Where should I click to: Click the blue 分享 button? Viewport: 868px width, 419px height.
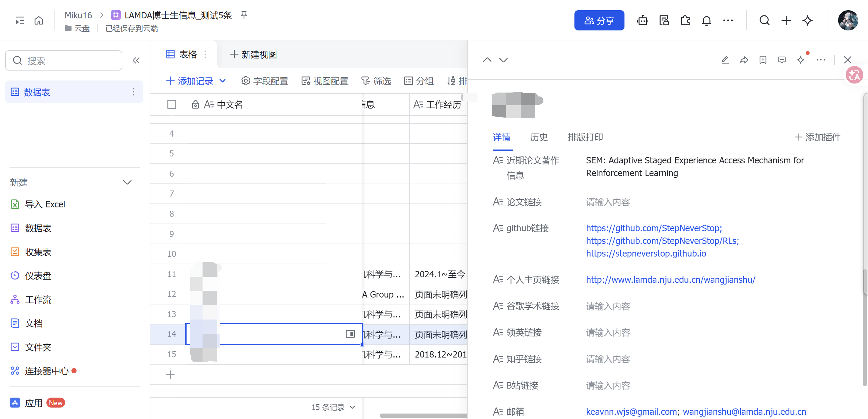click(x=599, y=20)
